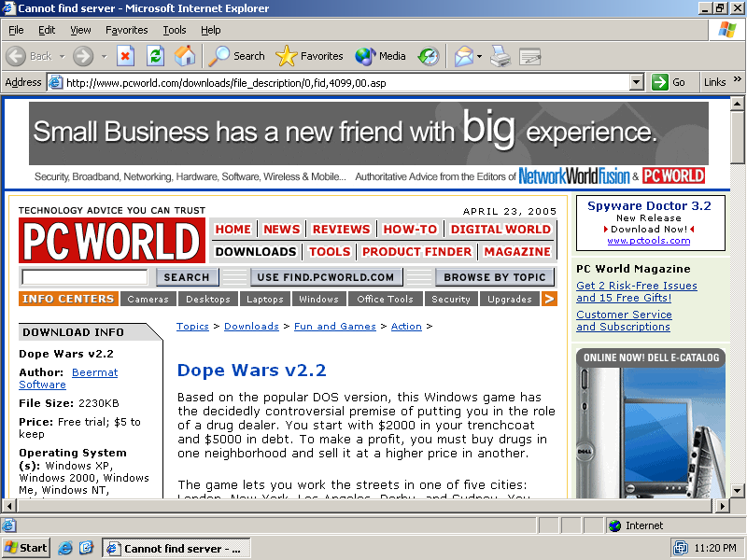Open the REVIEWS nav tab
The height and width of the screenshot is (560, 747).
pyautogui.click(x=341, y=229)
